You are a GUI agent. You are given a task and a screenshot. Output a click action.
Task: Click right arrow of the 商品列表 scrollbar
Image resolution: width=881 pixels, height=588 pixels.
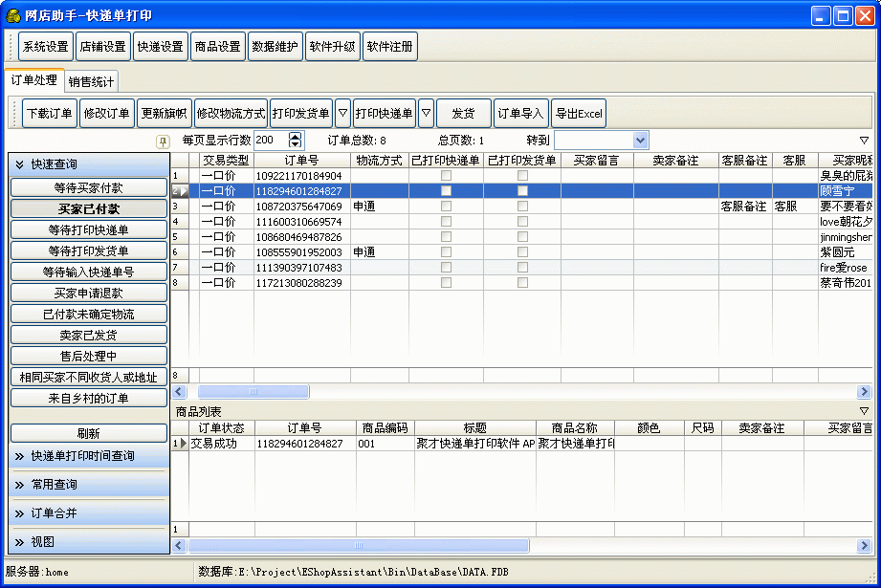[x=864, y=545]
